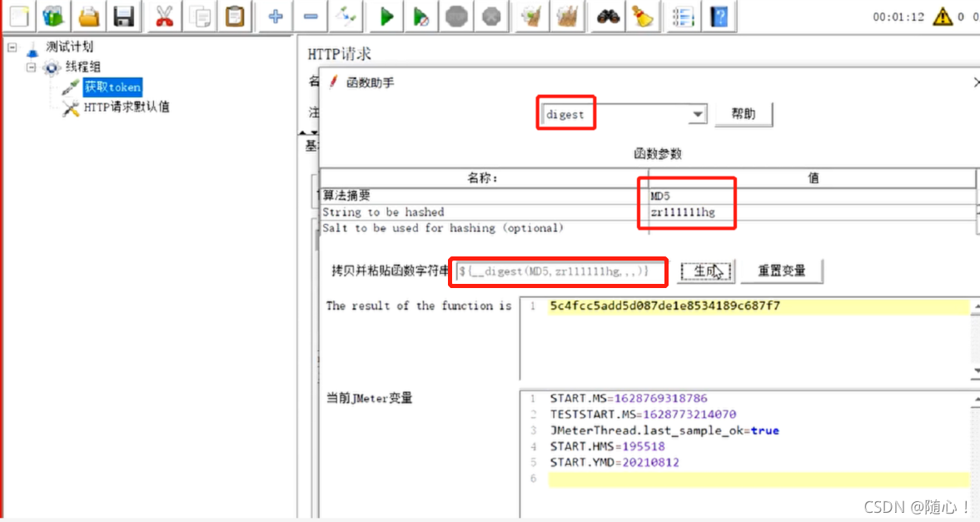Click the 帮助 button
Image resolution: width=980 pixels, height=522 pixels.
[x=744, y=114]
